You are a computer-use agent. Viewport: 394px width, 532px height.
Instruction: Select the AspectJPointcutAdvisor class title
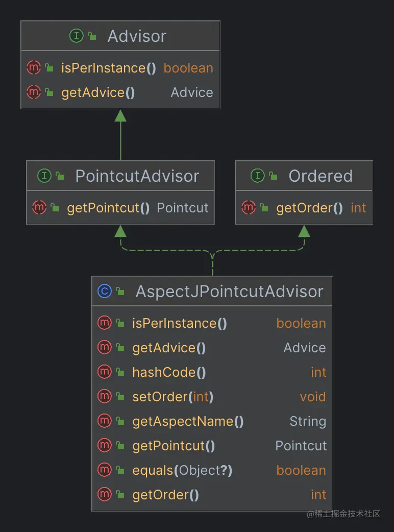pos(229,292)
